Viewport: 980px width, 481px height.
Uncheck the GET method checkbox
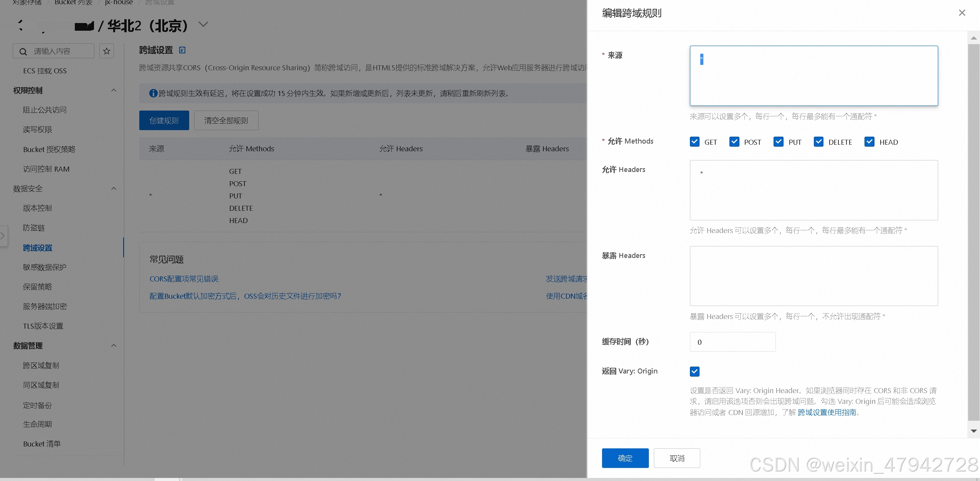click(x=695, y=142)
